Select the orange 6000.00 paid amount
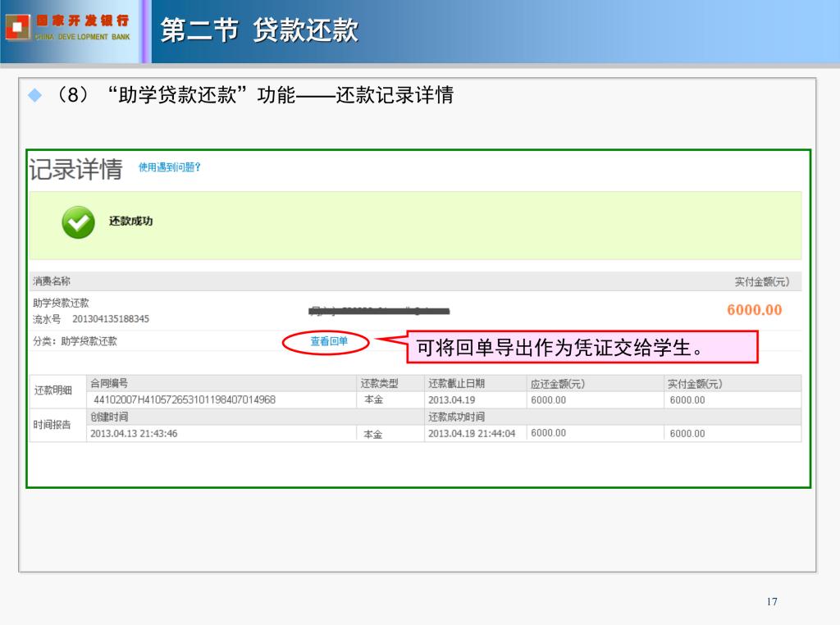Viewport: 840px width, 625px height. (x=754, y=310)
